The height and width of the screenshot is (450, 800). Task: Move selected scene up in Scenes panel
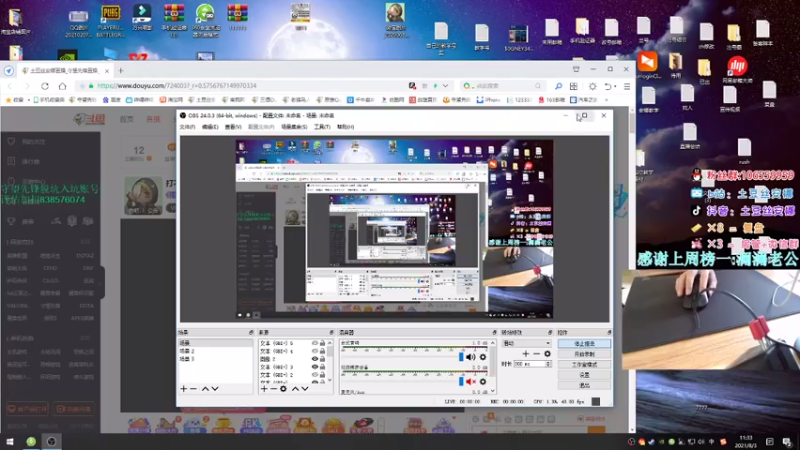[x=205, y=389]
